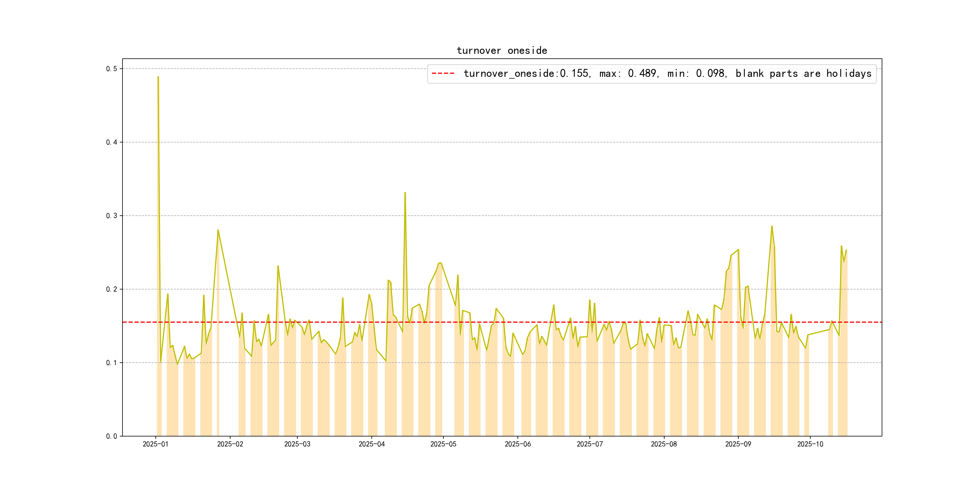Click the 2025-02 x-axis label
The image size is (980, 490).
(x=230, y=444)
